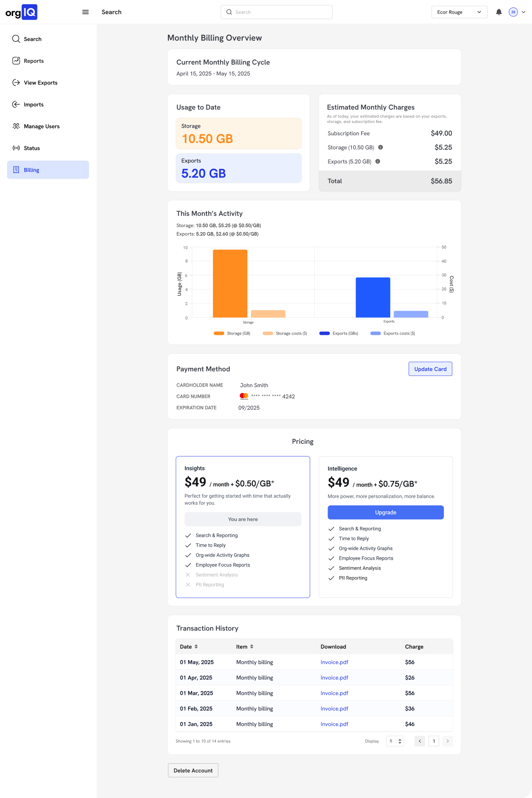Click the blue Exports bar in chart

tap(373, 297)
